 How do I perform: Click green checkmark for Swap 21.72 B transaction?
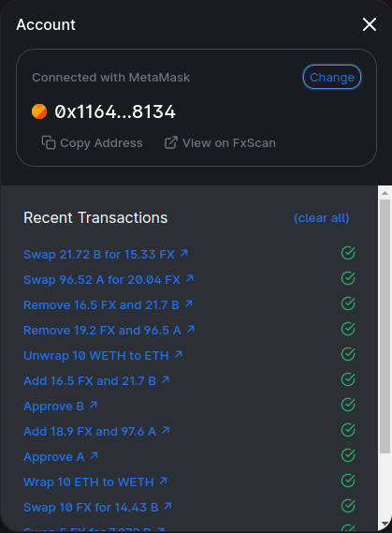pos(348,253)
